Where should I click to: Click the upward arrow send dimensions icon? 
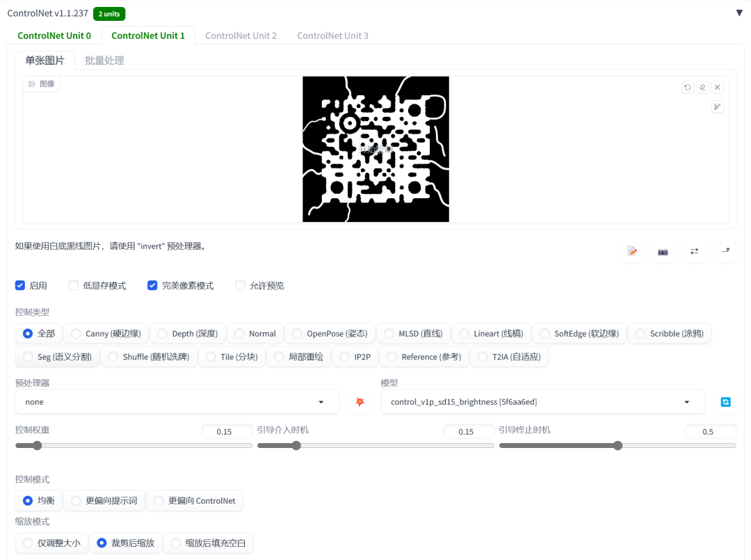[x=725, y=252]
